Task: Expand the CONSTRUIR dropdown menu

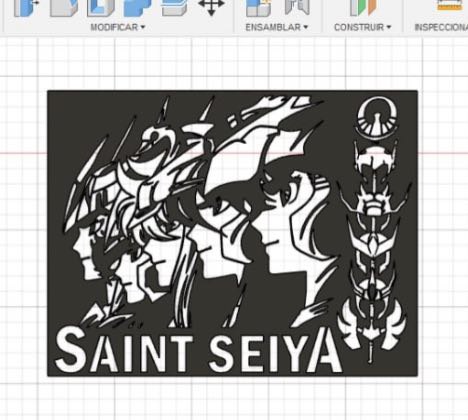Action: tap(362, 27)
